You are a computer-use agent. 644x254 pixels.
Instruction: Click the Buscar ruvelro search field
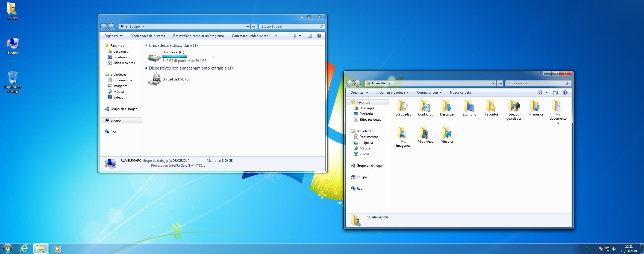tap(538, 83)
